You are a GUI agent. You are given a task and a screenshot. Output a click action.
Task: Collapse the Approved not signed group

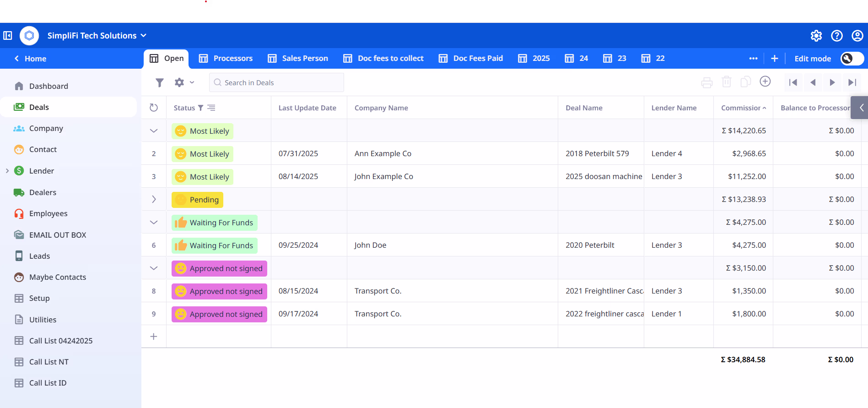coord(154,268)
